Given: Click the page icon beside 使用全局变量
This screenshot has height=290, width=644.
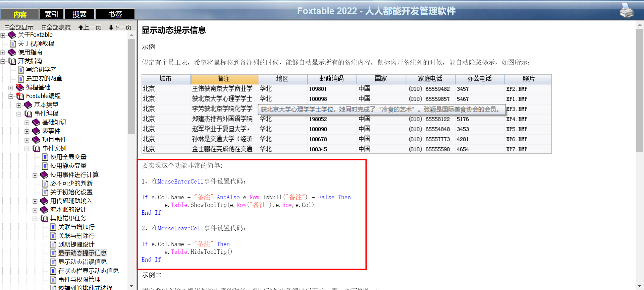Looking at the screenshot, I should pos(45,157).
